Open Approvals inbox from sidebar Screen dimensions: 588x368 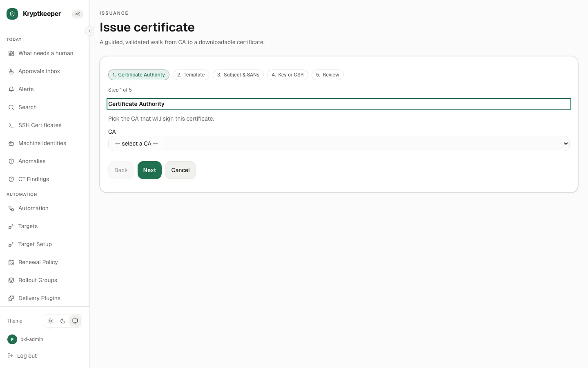45,72
